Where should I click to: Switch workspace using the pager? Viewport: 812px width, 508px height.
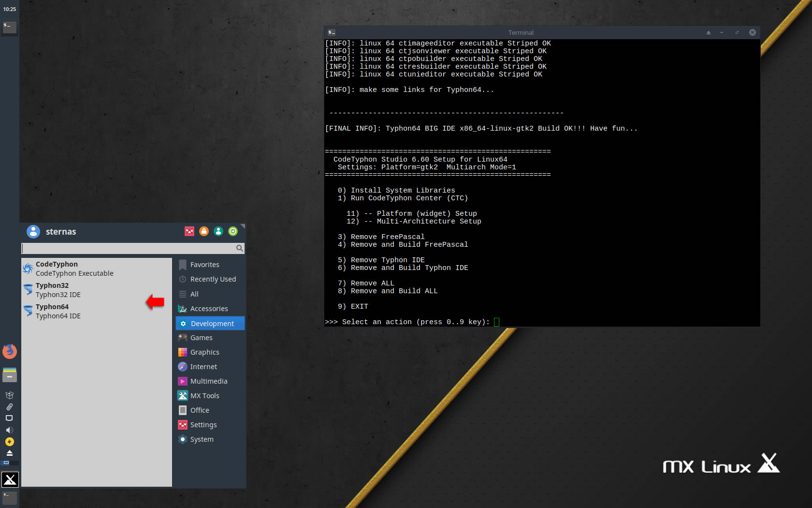(7, 463)
